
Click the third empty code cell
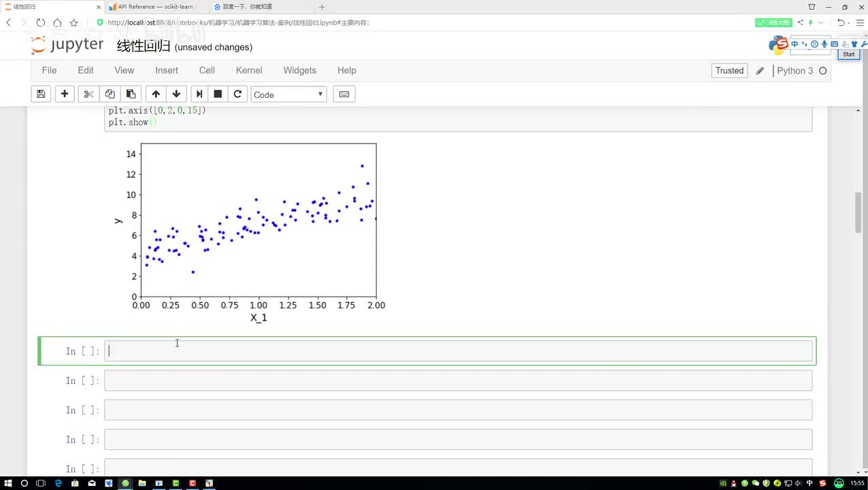[458, 410]
